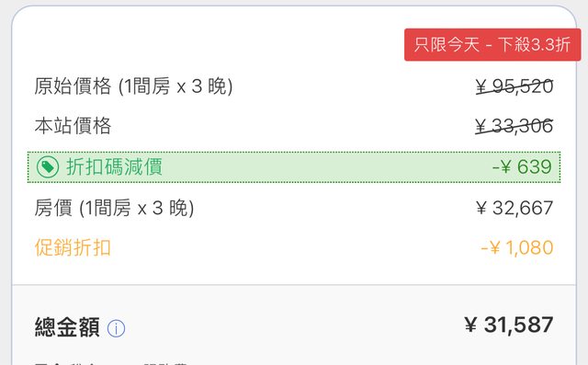Click the 房價 (1間房 x 3 晚) label
Image resolution: width=588 pixels, height=365 pixels.
coord(114,208)
